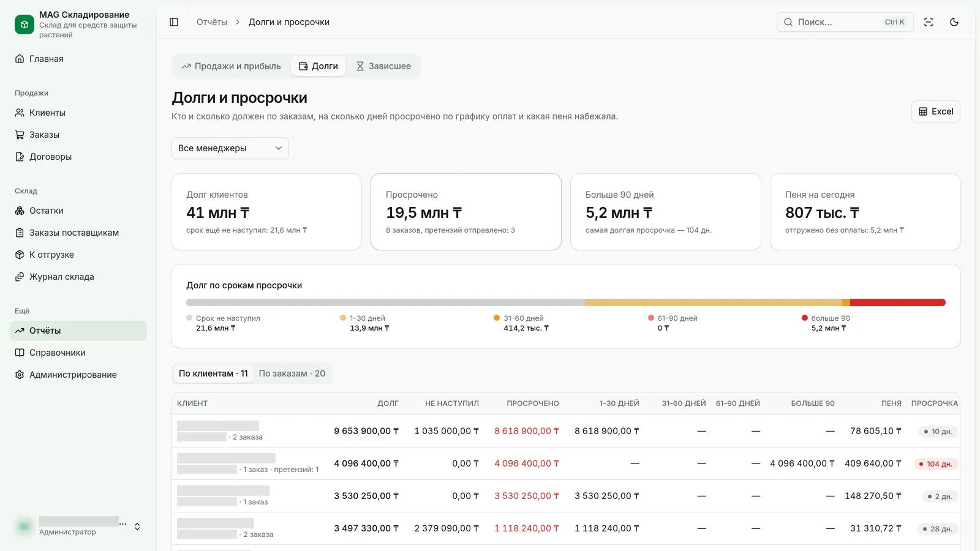Click the MAG Складирование logo icon
The image size is (980, 551).
pyautogui.click(x=24, y=24)
